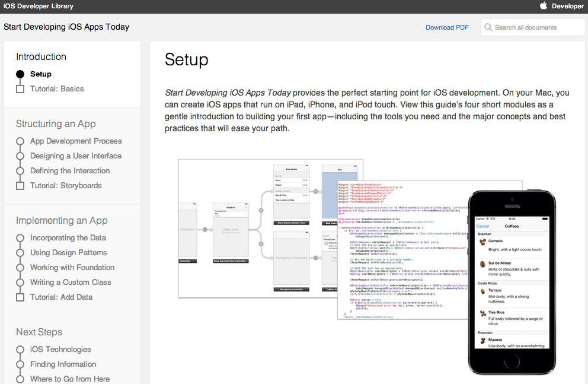Open the Setup page in the sidebar
Image resolution: width=588 pixels, height=384 pixels.
tap(41, 74)
